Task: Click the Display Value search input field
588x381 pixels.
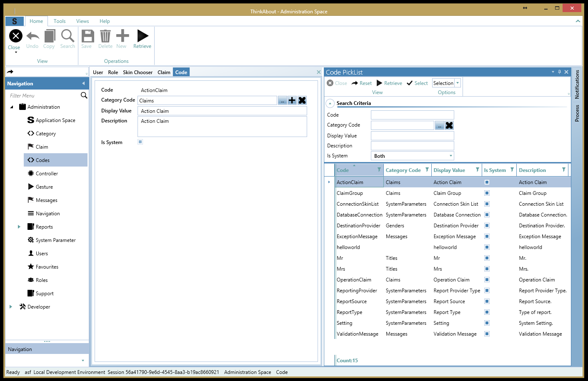Action: click(x=412, y=136)
